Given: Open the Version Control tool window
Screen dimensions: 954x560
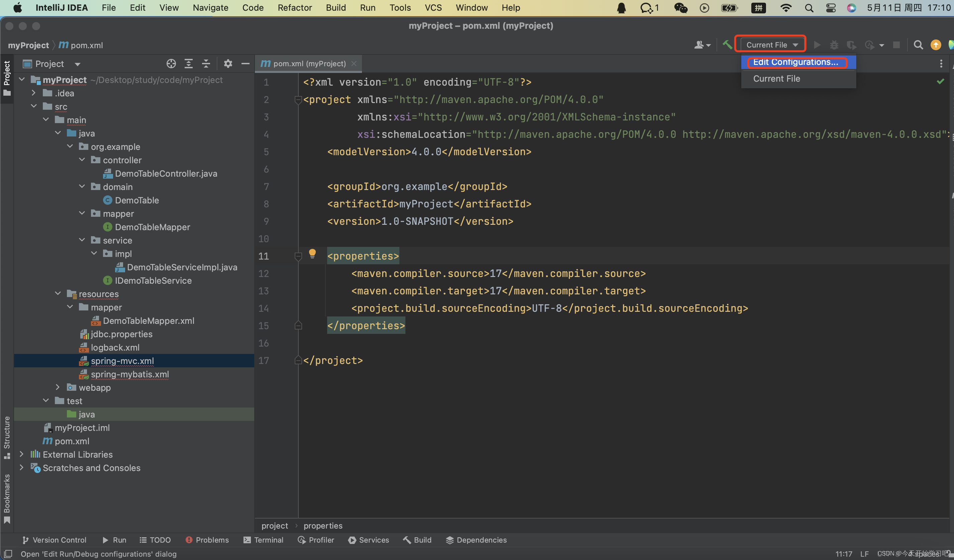Looking at the screenshot, I should click(x=54, y=540).
